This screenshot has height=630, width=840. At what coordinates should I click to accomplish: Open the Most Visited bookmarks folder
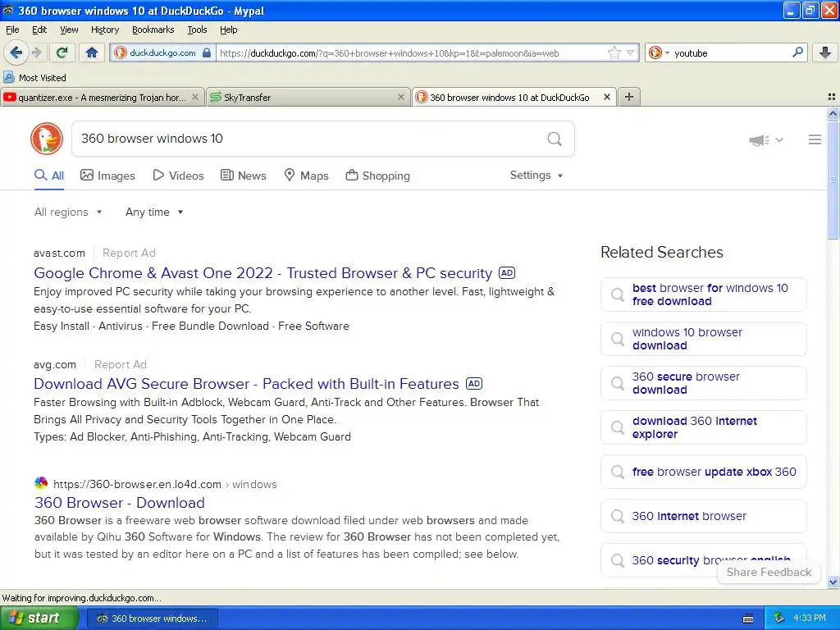click(x=35, y=78)
